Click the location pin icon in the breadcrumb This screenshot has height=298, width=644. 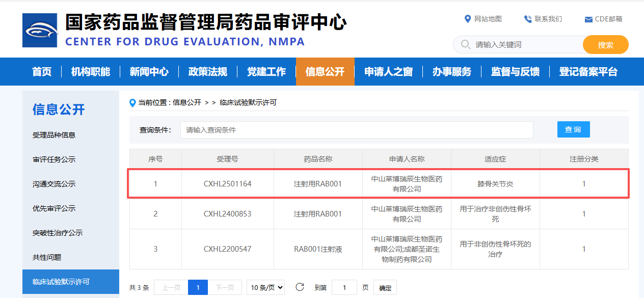click(130, 101)
